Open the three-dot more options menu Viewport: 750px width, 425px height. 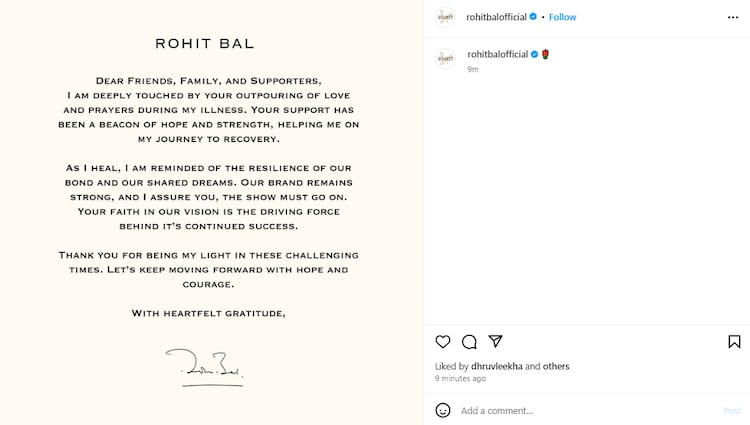click(x=733, y=17)
